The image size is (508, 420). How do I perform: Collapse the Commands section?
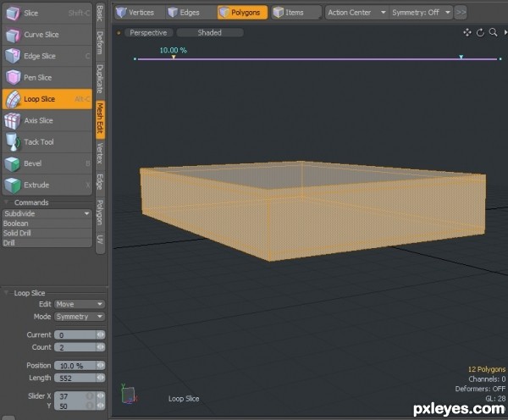(6, 202)
